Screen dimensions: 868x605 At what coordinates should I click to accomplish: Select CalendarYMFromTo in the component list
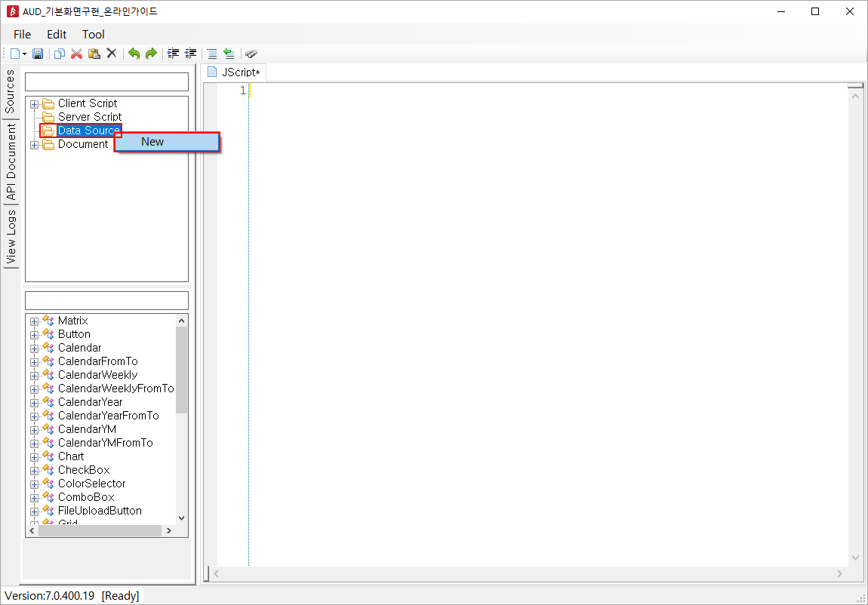coord(105,442)
